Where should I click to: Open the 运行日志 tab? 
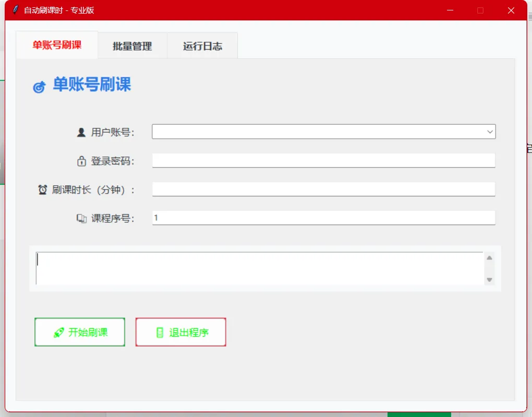coord(202,46)
